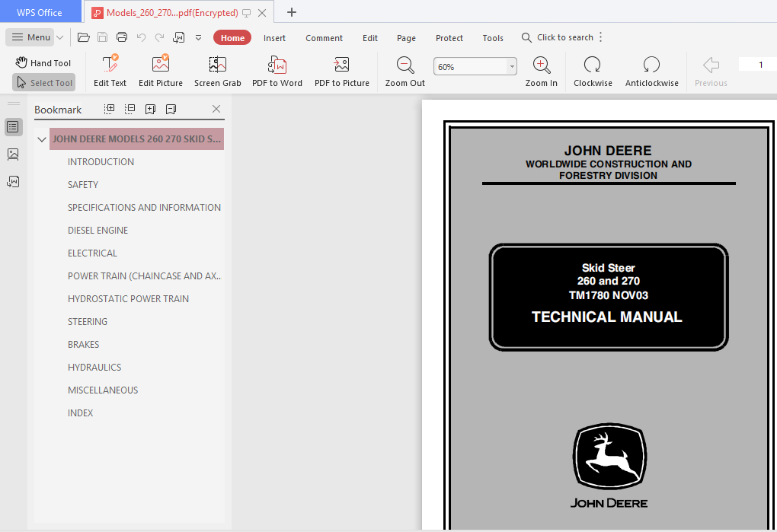
Task: Open DIESEL ENGINE bookmark
Action: coord(98,230)
